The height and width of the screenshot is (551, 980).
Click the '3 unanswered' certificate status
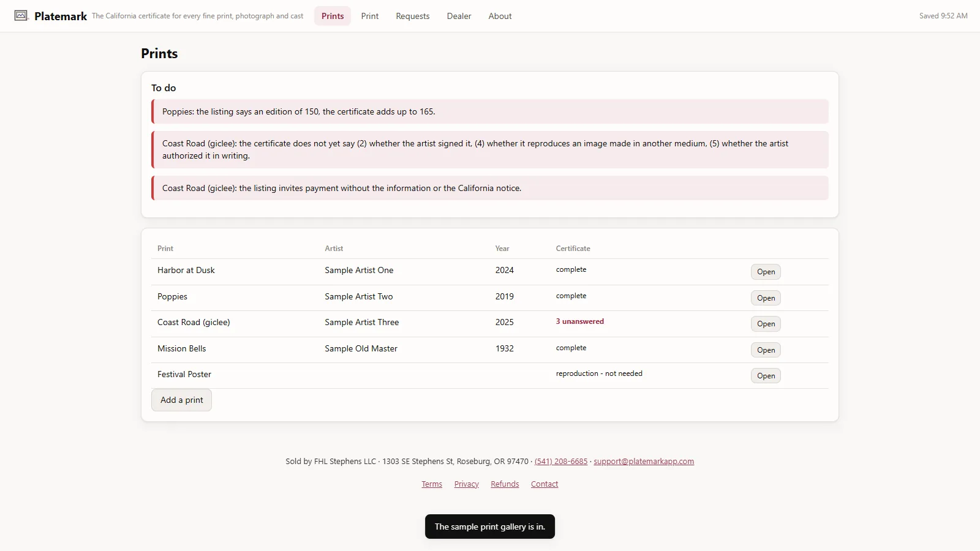point(580,321)
